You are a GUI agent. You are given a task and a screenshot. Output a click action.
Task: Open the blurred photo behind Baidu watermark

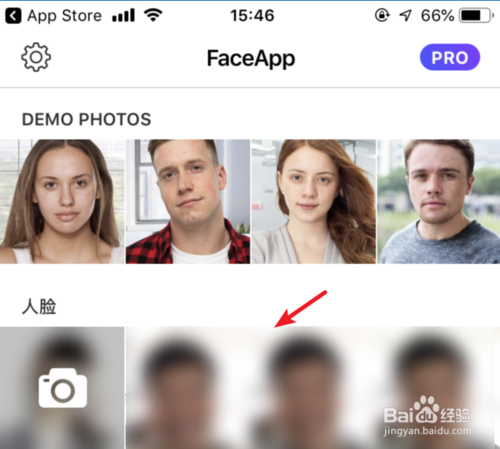[439, 388]
